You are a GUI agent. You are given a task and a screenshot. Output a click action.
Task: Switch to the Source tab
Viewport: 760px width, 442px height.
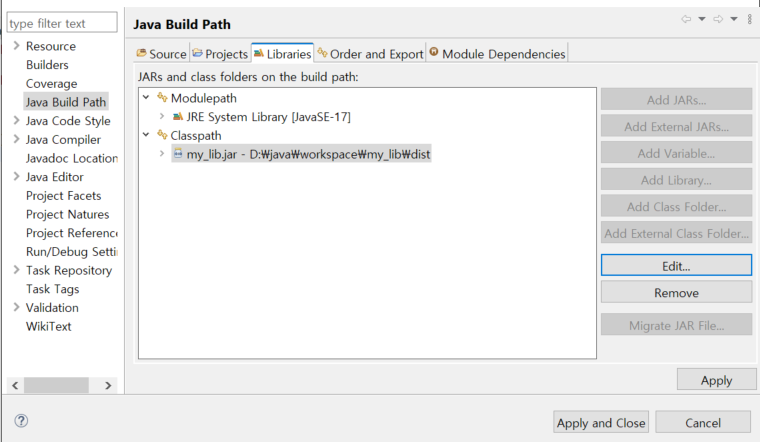pos(161,54)
